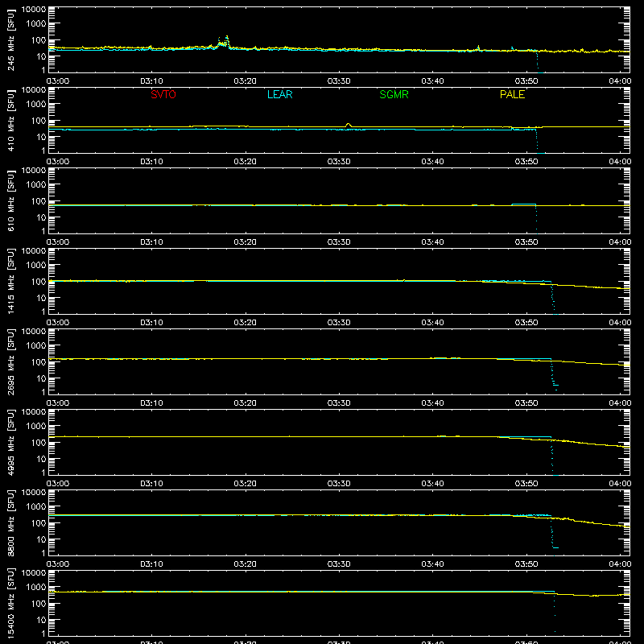Click the cyan LEAR station label
Image resolution: width=644 pixels, height=644 pixels.
[x=279, y=94]
